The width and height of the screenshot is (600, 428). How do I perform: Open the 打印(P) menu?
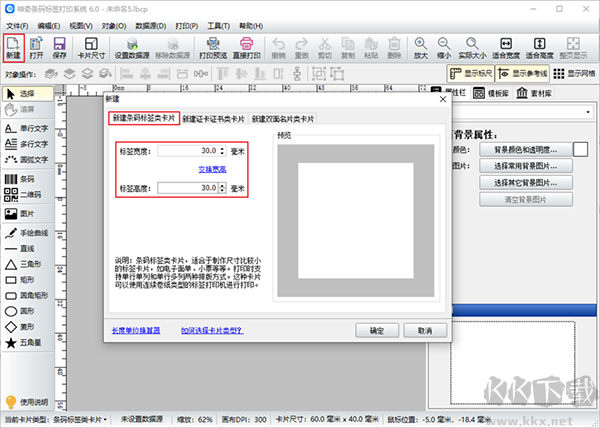[x=187, y=26]
